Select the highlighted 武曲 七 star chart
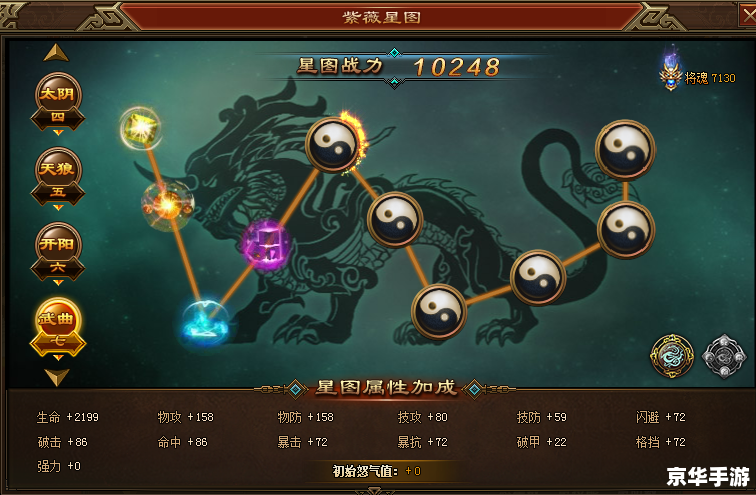Viewport: 756px width, 495px height. point(58,328)
